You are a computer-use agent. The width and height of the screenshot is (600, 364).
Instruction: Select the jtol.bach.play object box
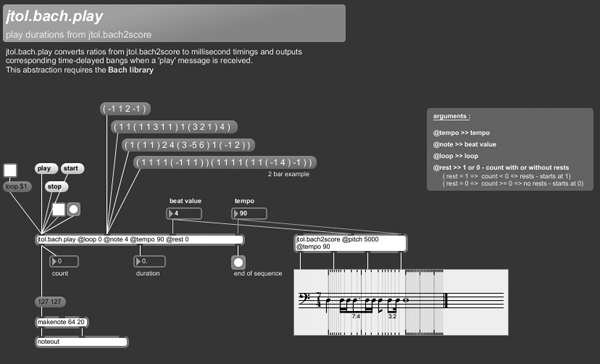pyautogui.click(x=140, y=240)
